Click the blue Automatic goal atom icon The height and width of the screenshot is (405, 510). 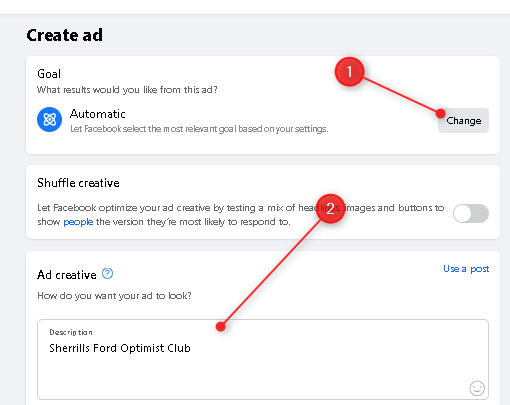pyautogui.click(x=49, y=119)
